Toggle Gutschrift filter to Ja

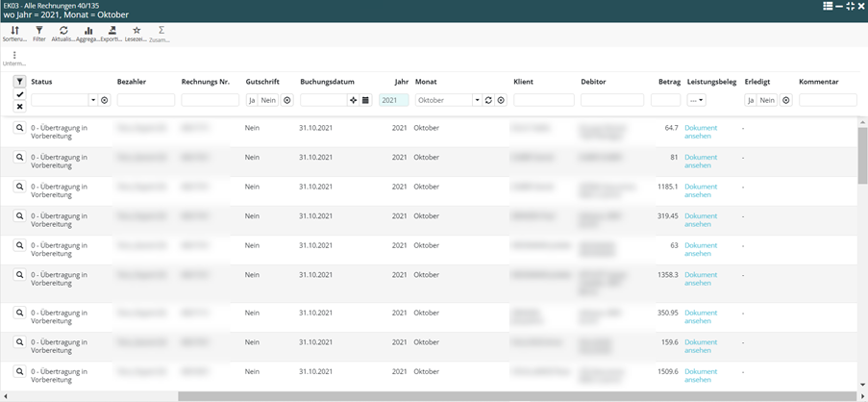(252, 100)
